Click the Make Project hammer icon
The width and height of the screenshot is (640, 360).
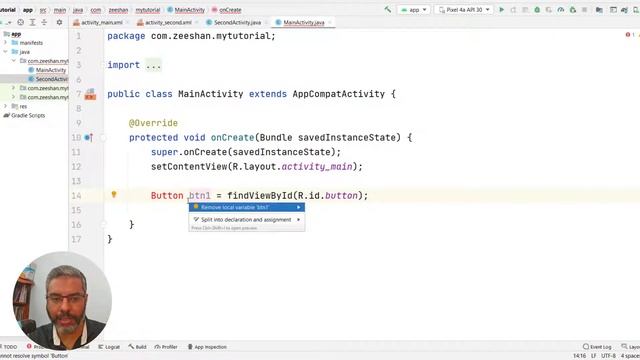[388, 9]
